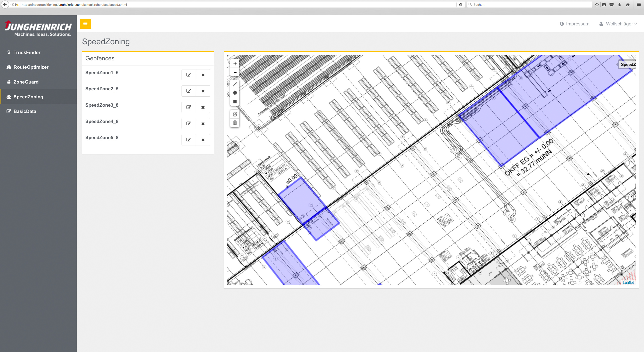Click the delete layers trash icon
Image resolution: width=644 pixels, height=352 pixels.
coord(235,123)
